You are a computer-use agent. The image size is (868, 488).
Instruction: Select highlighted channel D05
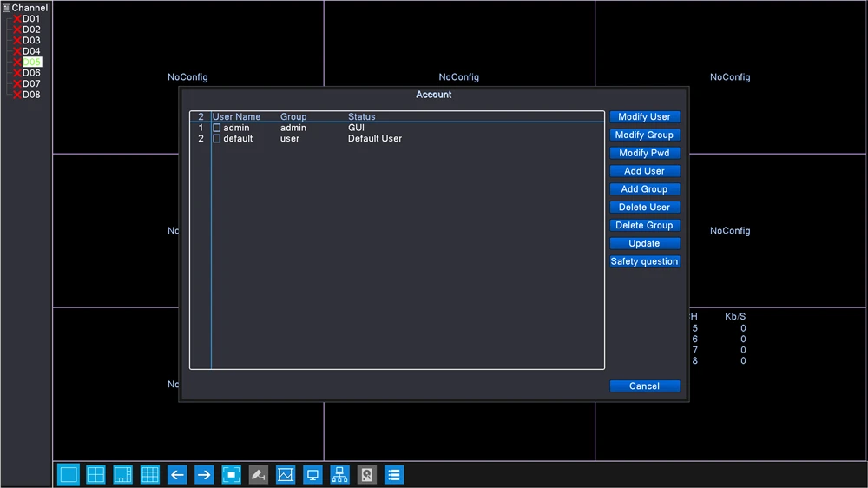31,62
